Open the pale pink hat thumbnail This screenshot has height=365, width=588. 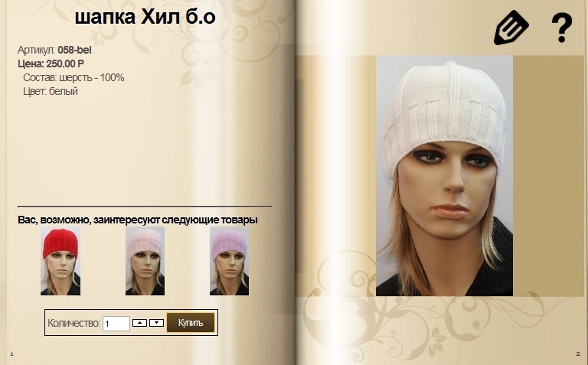[x=145, y=261]
